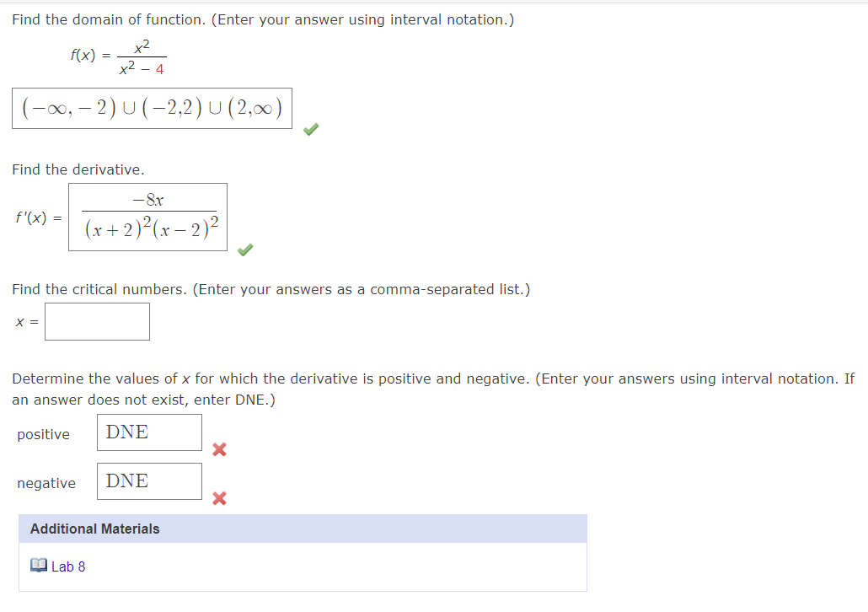The image size is (868, 612).
Task: Select the critical numbers input field
Action: [97, 321]
